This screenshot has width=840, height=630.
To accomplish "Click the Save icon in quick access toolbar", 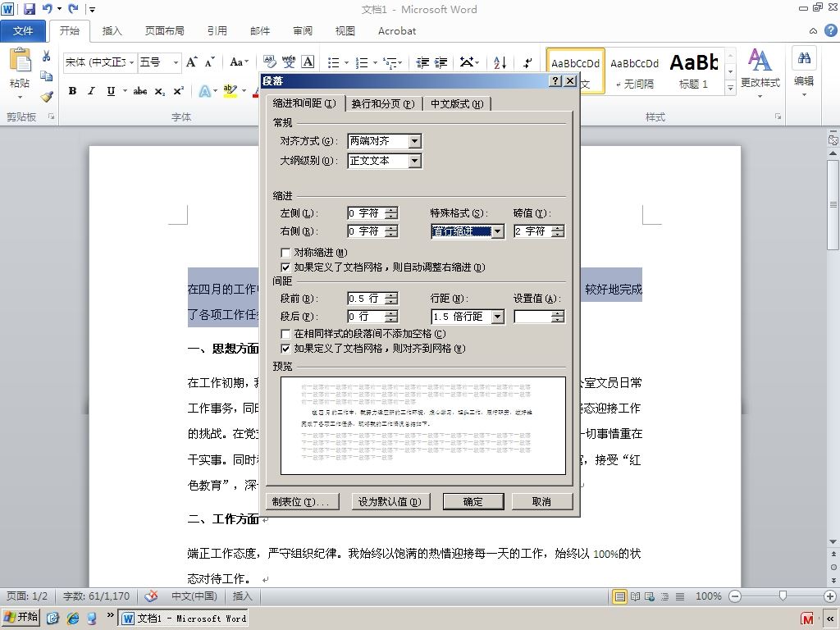I will pos(29,8).
